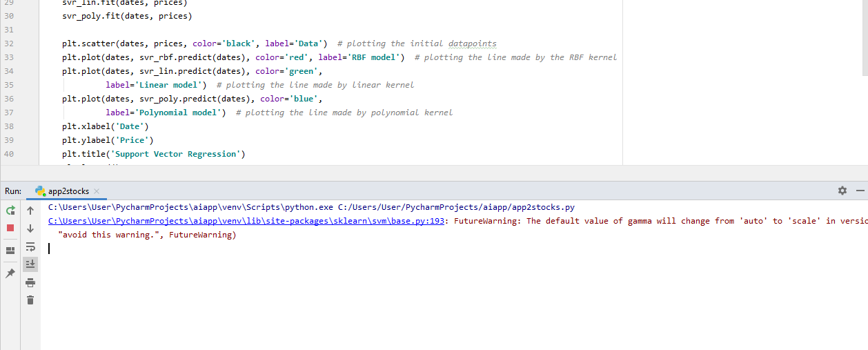This screenshot has height=350, width=868.
Task: Toggle soft-wrap in the console output
Action: point(30,246)
